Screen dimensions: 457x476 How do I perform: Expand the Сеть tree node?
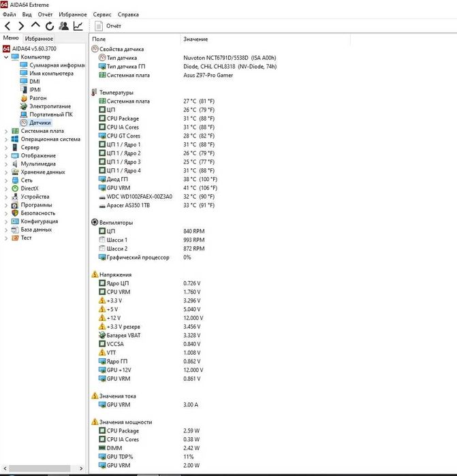point(5,180)
